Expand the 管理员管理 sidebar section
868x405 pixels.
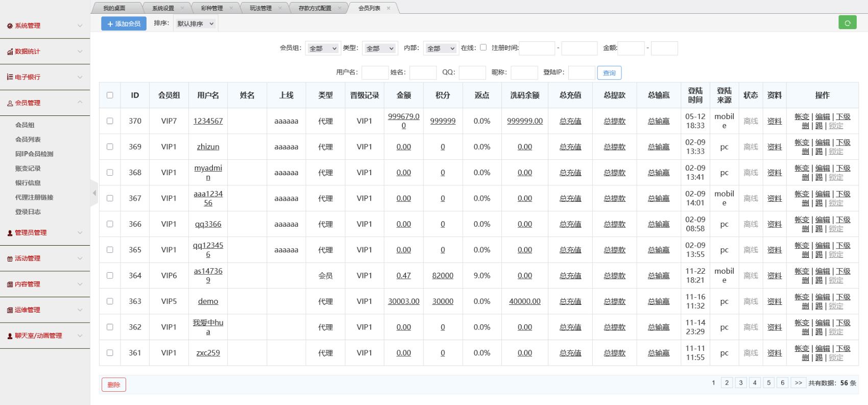click(45, 233)
